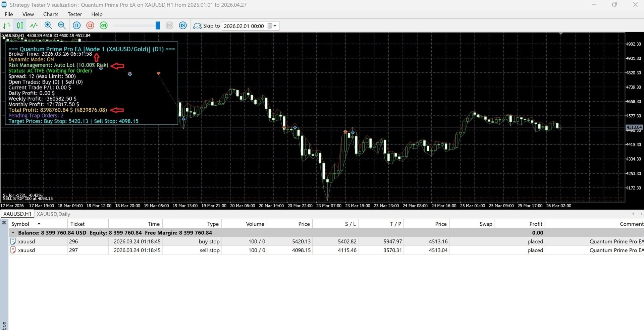Image resolution: width=644 pixels, height=330 pixels.
Task: Select candlestick chart mode
Action: tap(20, 25)
